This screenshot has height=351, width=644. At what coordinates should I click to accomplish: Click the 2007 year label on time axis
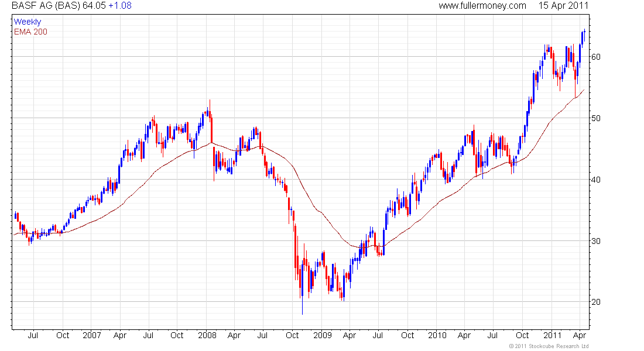[91, 335]
